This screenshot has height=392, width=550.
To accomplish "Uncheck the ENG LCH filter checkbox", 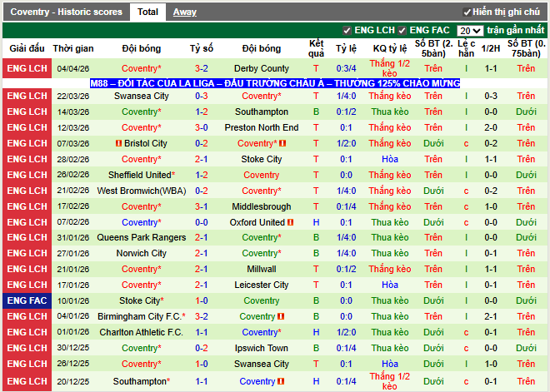I will click(x=347, y=30).
